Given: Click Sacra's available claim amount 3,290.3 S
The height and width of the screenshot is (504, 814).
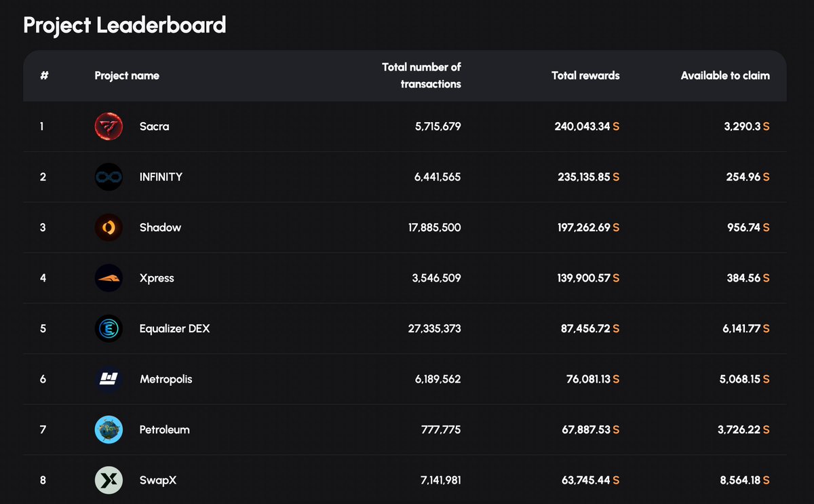Looking at the screenshot, I should click(x=745, y=126).
